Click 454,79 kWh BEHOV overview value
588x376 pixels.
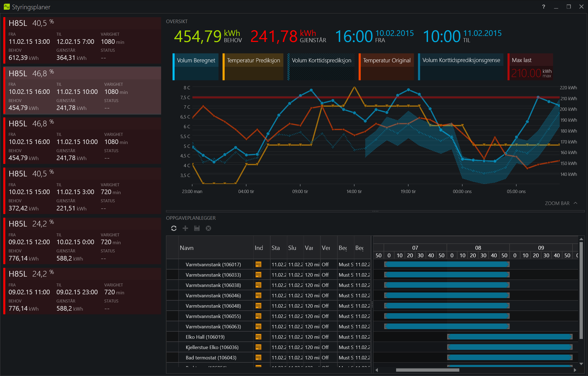208,36
